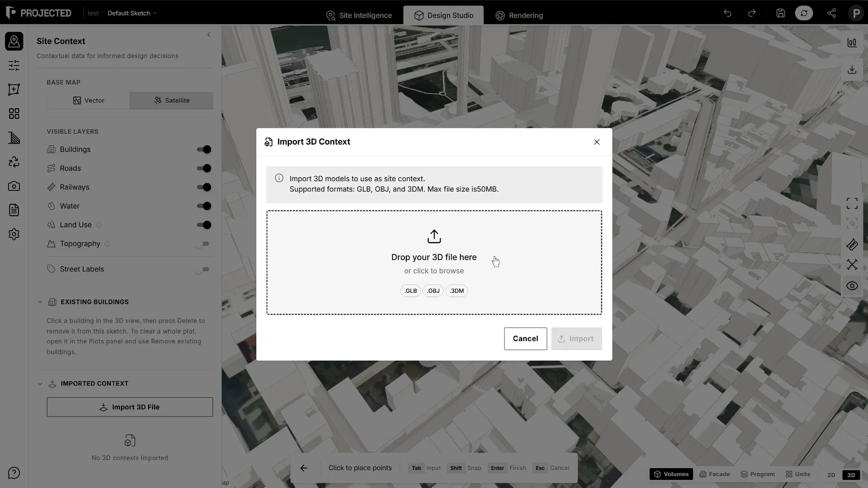The image size is (868, 488).
Task: Toggle fullscreen view icon
Action: pyautogui.click(x=852, y=203)
